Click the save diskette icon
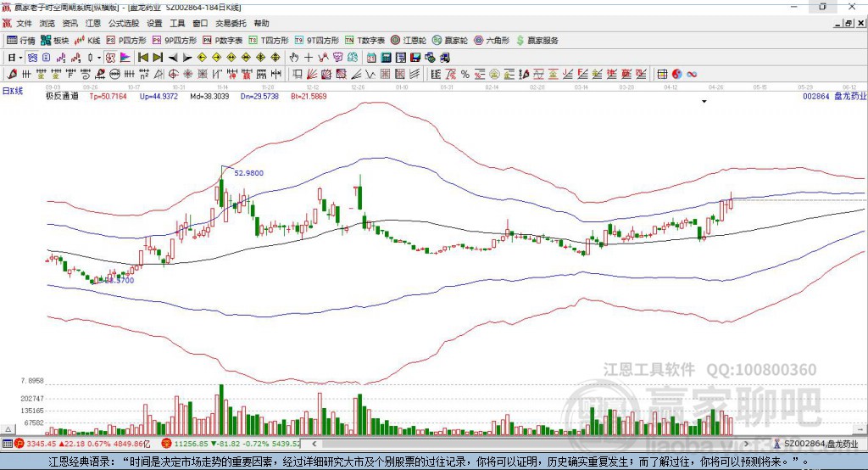 point(415,58)
